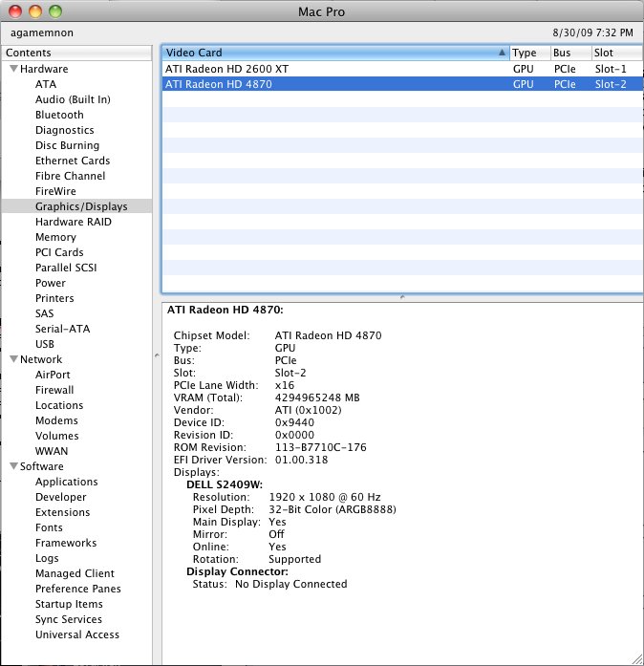
Task: Select the ATI Radeon HD 2600 XT row
Action: click(x=402, y=69)
